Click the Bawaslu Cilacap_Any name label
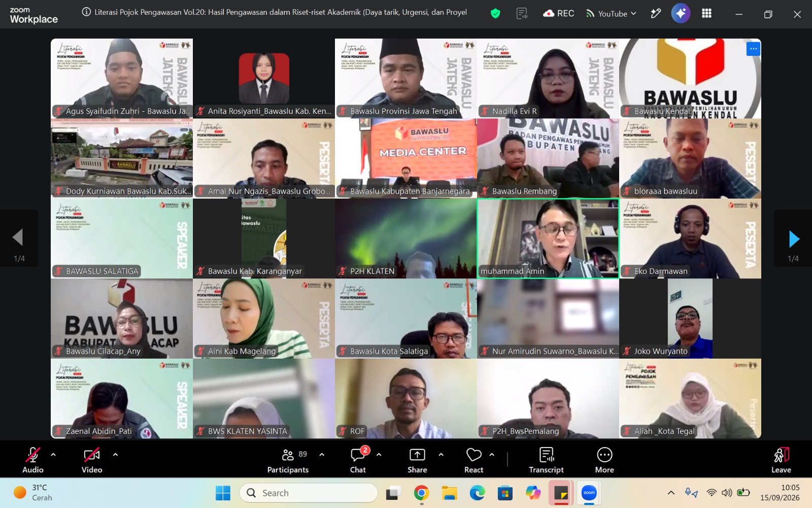 coord(103,351)
